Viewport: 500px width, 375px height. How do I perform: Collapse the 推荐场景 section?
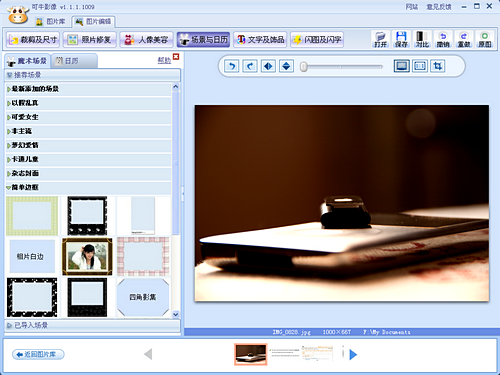93,75
